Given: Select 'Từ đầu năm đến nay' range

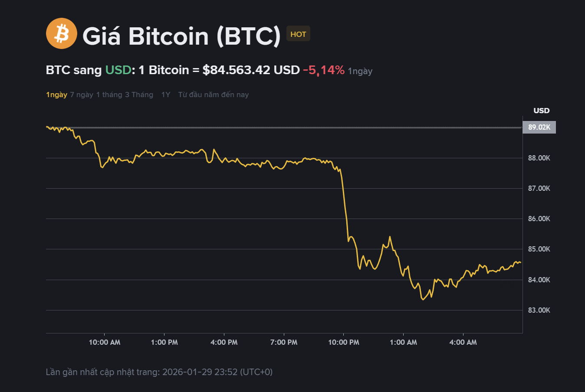Looking at the screenshot, I should point(213,95).
